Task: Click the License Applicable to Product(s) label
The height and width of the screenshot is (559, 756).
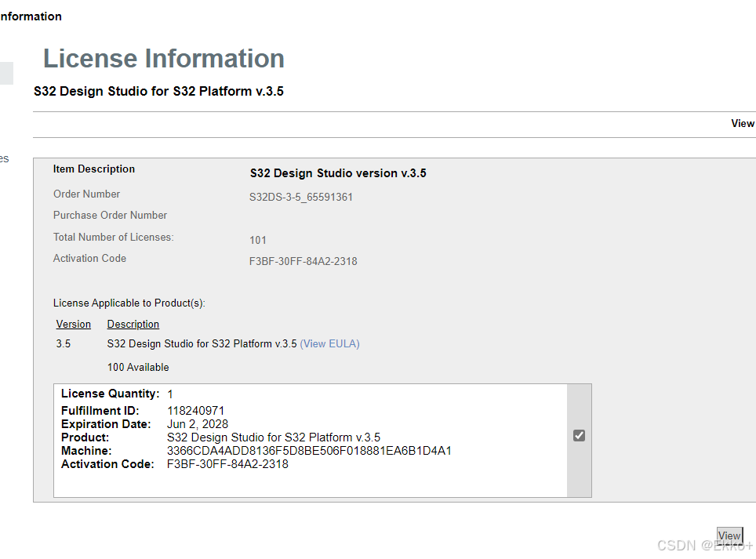Action: pyautogui.click(x=129, y=303)
